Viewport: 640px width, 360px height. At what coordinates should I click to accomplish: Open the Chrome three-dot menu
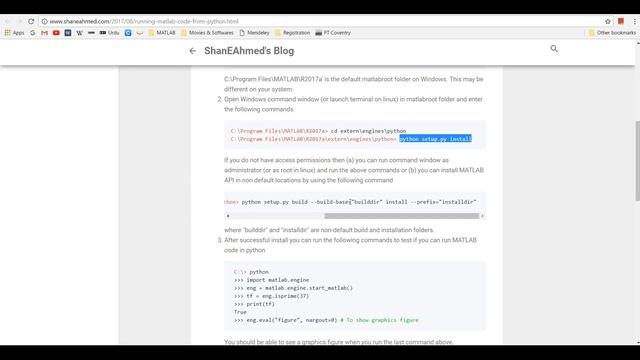tap(634, 21)
